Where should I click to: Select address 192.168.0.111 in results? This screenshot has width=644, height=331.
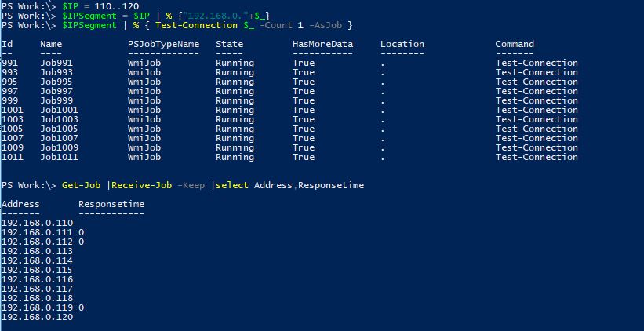pos(37,232)
